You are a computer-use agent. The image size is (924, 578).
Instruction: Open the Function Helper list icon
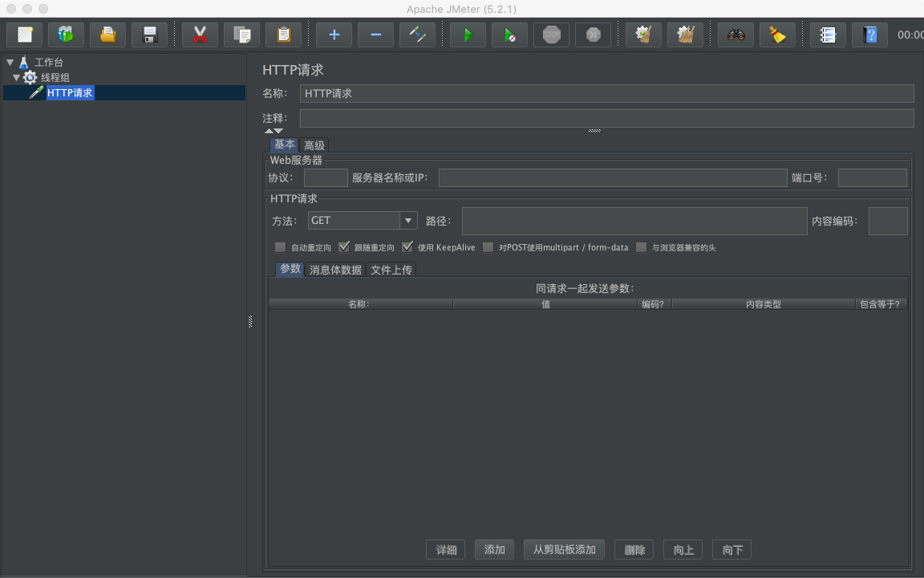[x=828, y=35]
